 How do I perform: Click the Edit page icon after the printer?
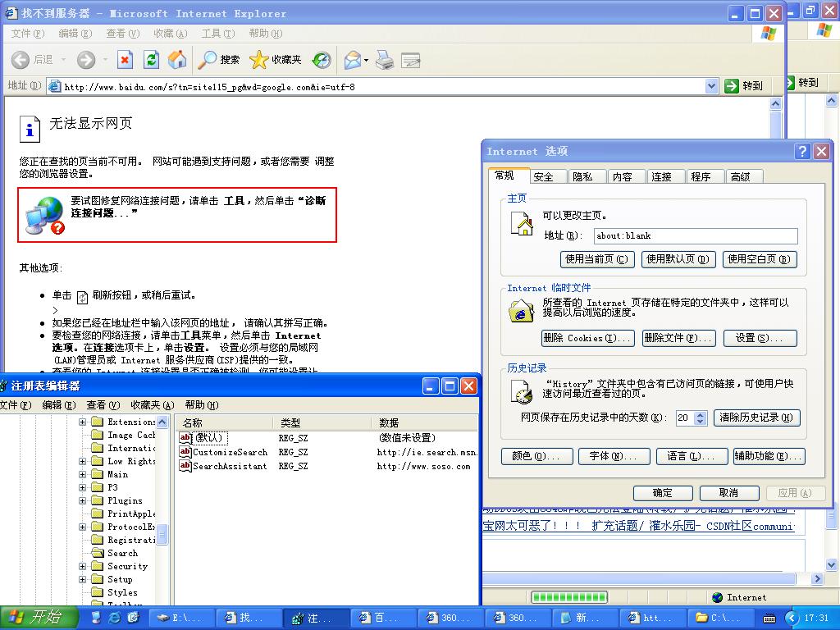coord(411,60)
